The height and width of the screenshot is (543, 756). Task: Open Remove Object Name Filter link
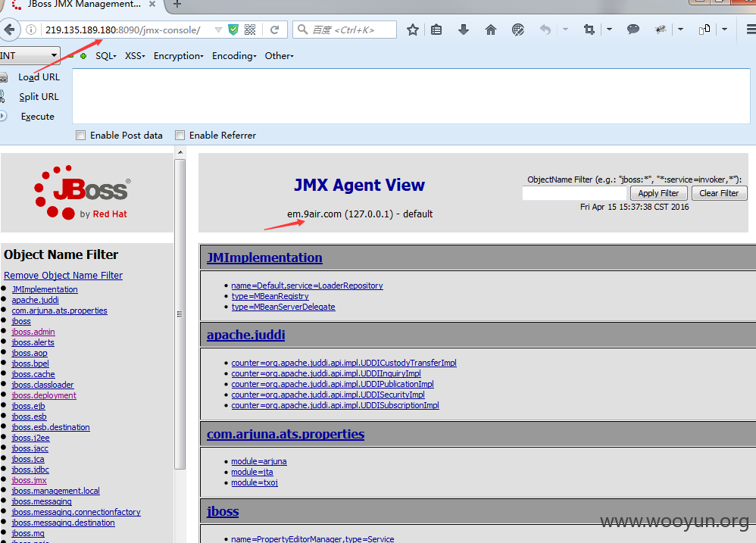[x=63, y=275]
